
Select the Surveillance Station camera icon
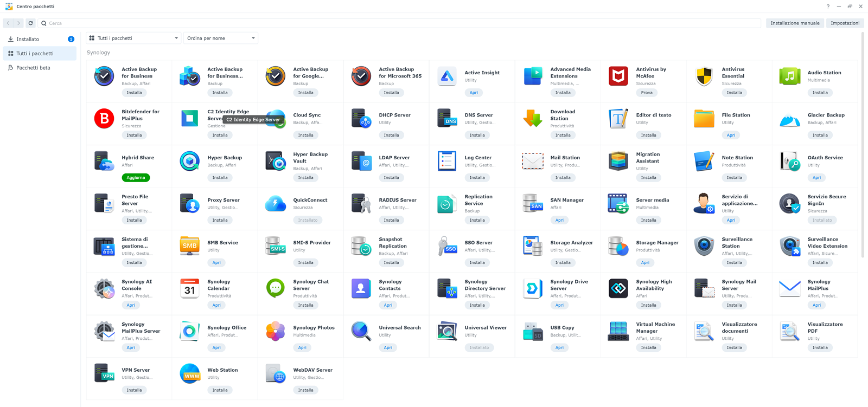704,246
